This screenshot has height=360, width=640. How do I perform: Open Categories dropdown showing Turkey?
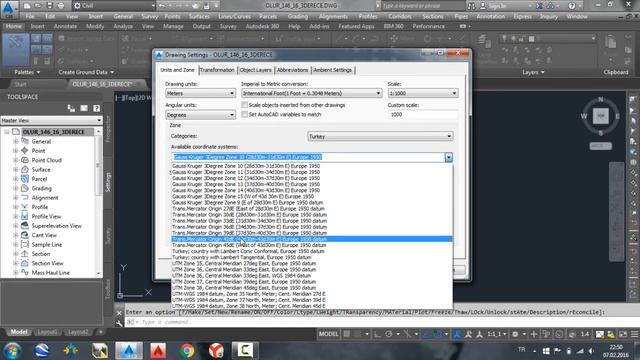coord(380,136)
